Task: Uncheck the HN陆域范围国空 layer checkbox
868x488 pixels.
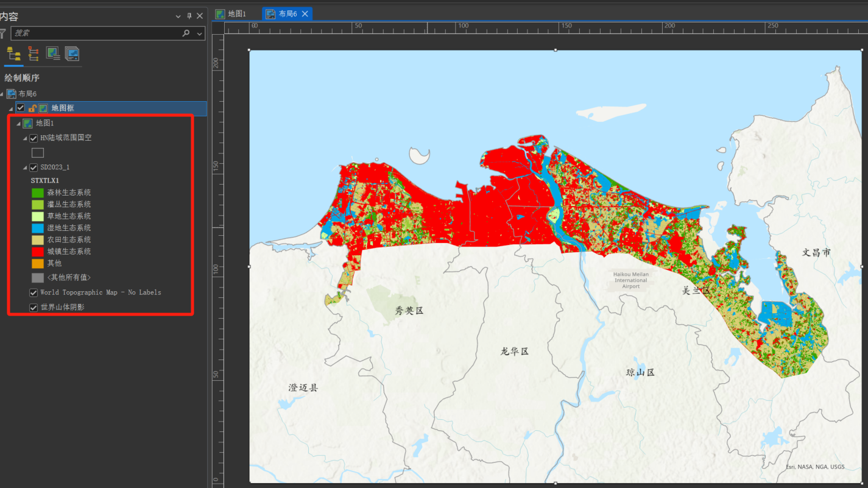Action: coord(34,138)
